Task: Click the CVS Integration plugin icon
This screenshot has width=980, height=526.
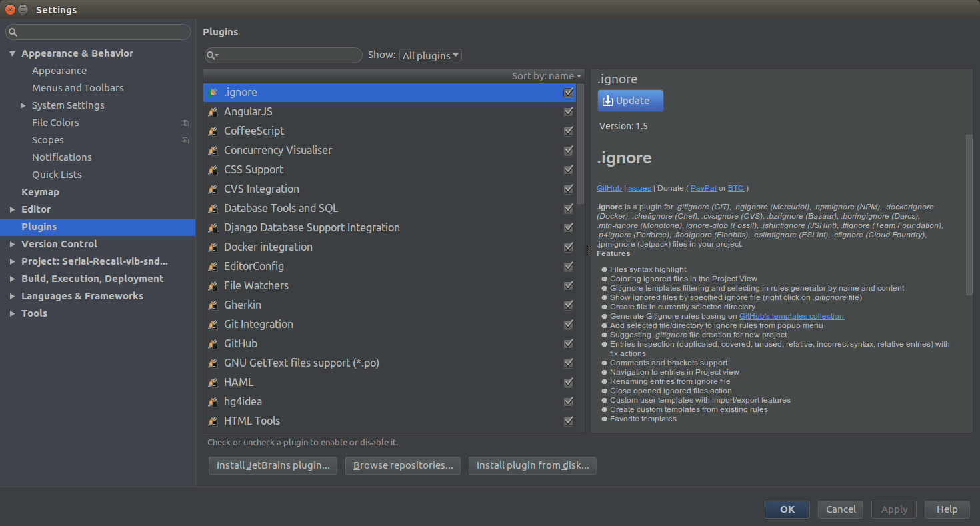Action: point(213,189)
